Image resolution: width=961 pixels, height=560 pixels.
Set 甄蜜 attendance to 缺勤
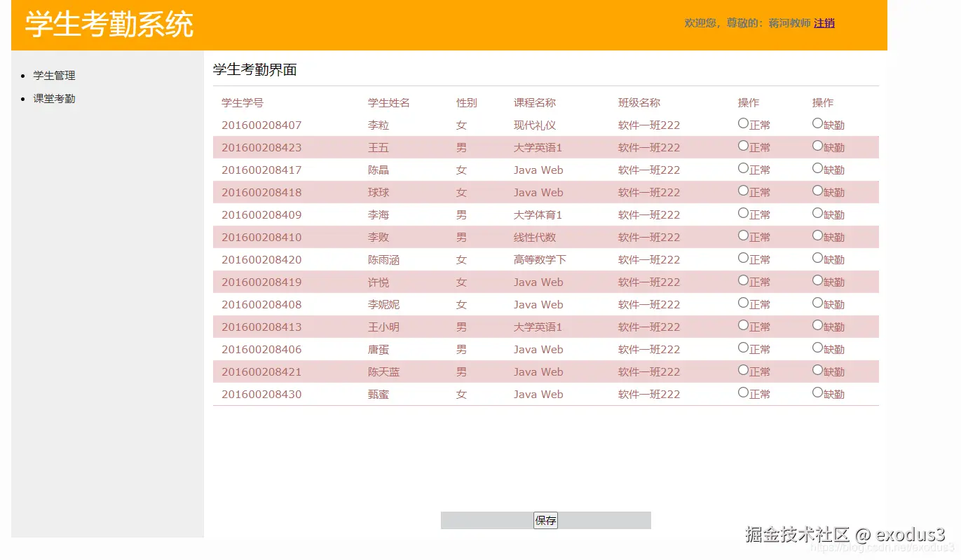[817, 392]
